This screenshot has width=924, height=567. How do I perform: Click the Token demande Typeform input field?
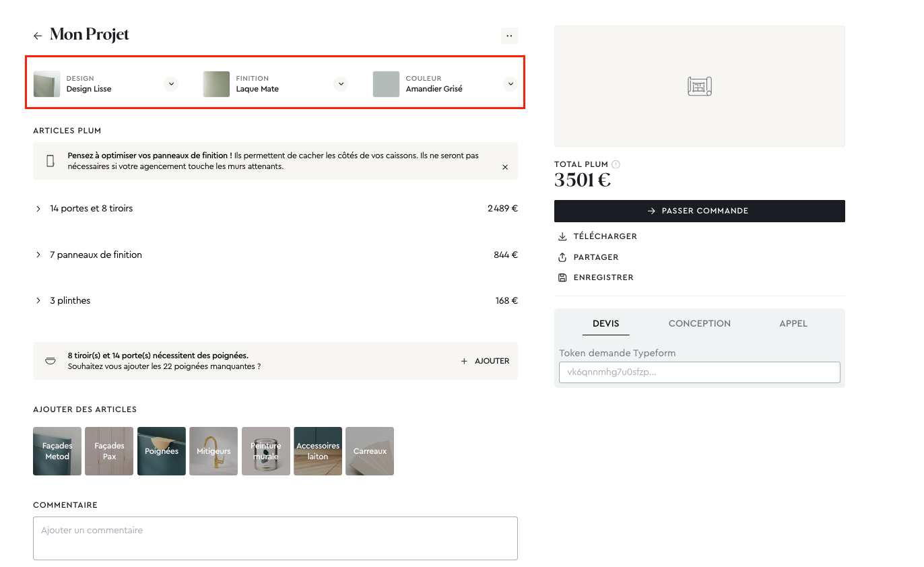[699, 372]
